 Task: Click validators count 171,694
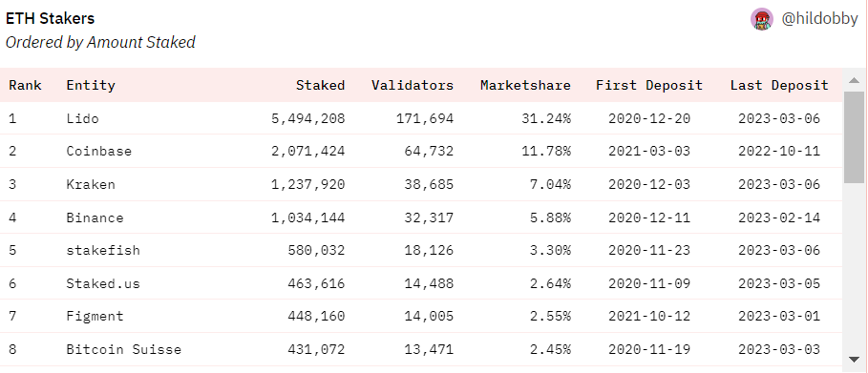pyautogui.click(x=425, y=118)
